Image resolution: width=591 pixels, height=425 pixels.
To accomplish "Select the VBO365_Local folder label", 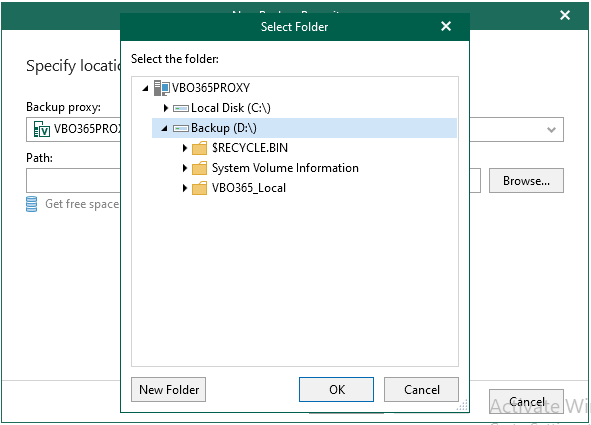I will [x=249, y=188].
